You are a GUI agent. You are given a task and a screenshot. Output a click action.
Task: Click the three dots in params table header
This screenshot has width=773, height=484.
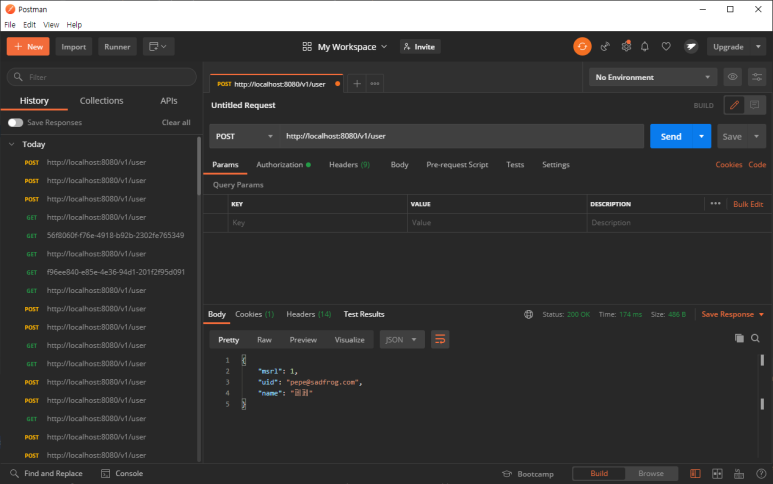point(715,204)
